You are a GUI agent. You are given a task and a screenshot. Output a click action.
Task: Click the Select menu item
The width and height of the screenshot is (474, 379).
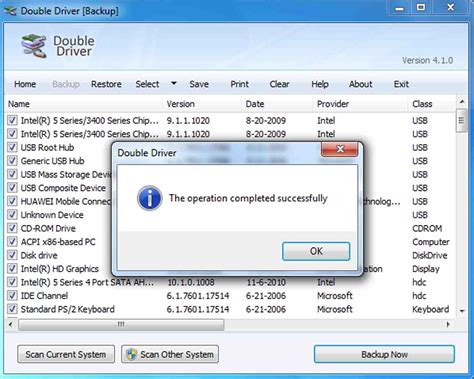(x=147, y=84)
